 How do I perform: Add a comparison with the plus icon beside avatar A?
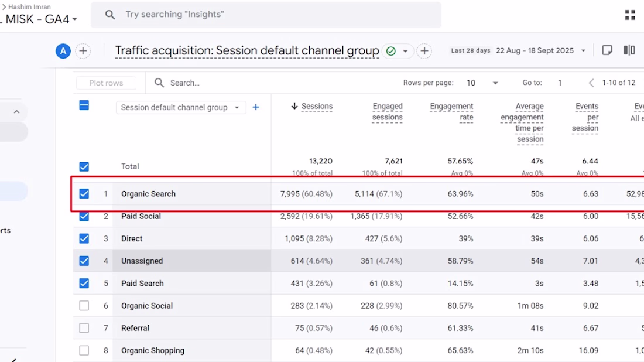pyautogui.click(x=83, y=51)
